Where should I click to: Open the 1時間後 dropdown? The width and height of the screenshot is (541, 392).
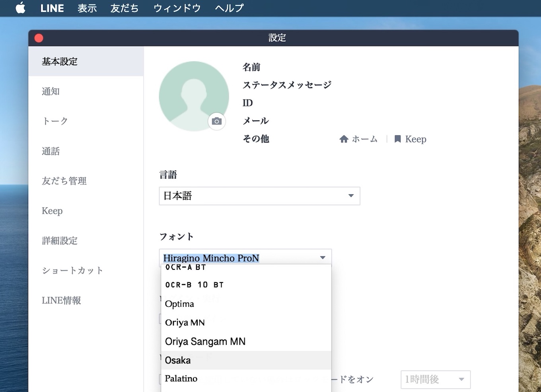(x=436, y=379)
